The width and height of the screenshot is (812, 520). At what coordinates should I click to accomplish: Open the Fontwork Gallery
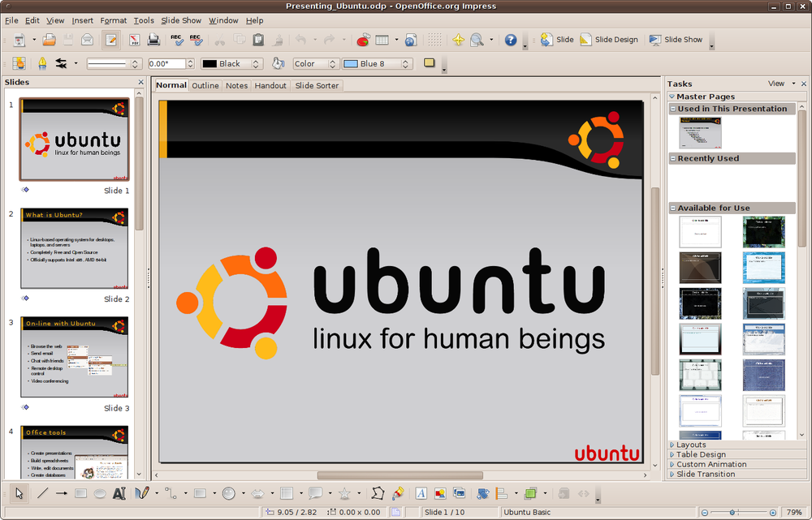420,493
